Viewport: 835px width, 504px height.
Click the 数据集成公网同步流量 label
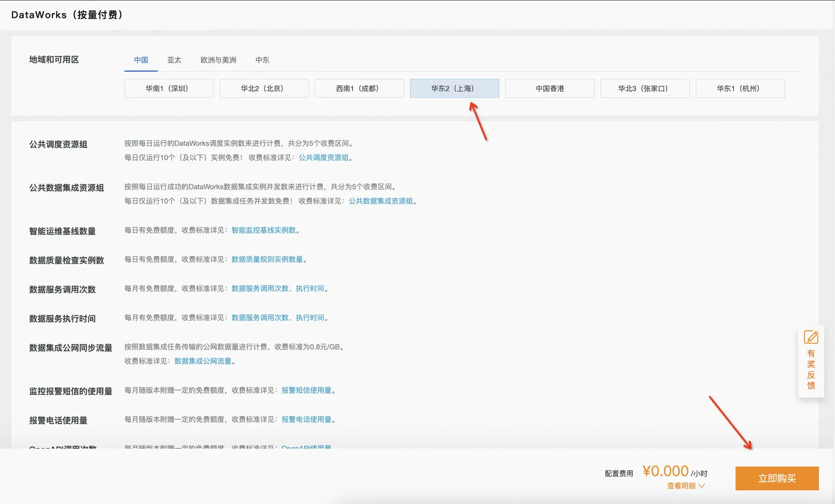tap(71, 348)
